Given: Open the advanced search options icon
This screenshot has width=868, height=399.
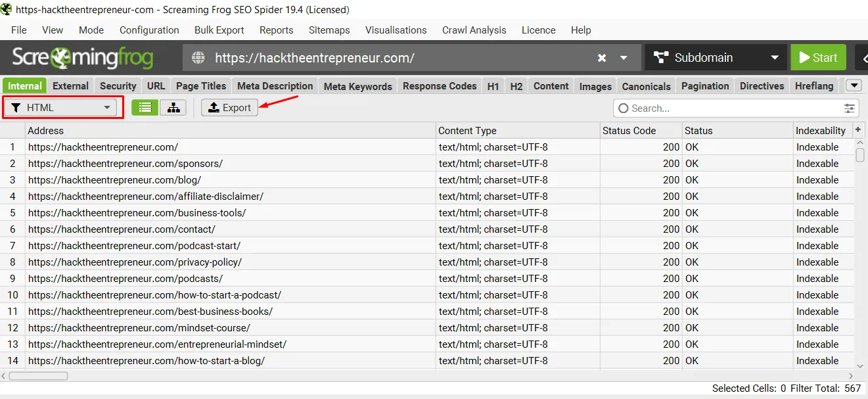Looking at the screenshot, I should point(848,108).
